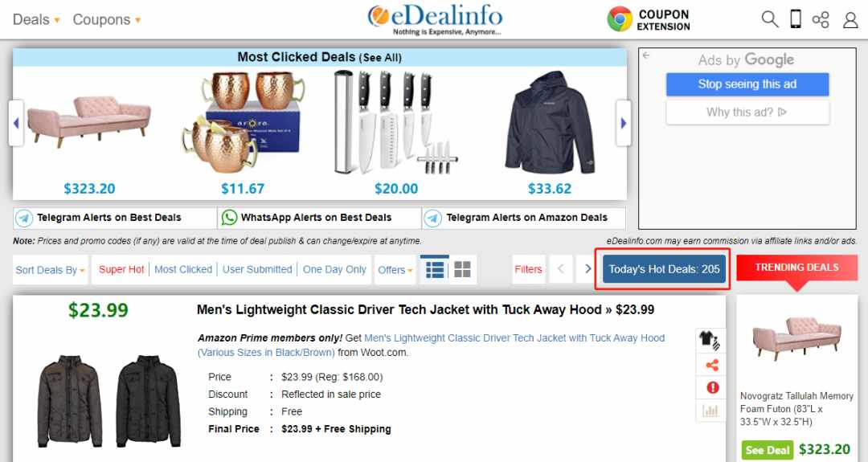This screenshot has width=868, height=462.
Task: Open the user account profile icon
Action: pyautogui.click(x=850, y=20)
